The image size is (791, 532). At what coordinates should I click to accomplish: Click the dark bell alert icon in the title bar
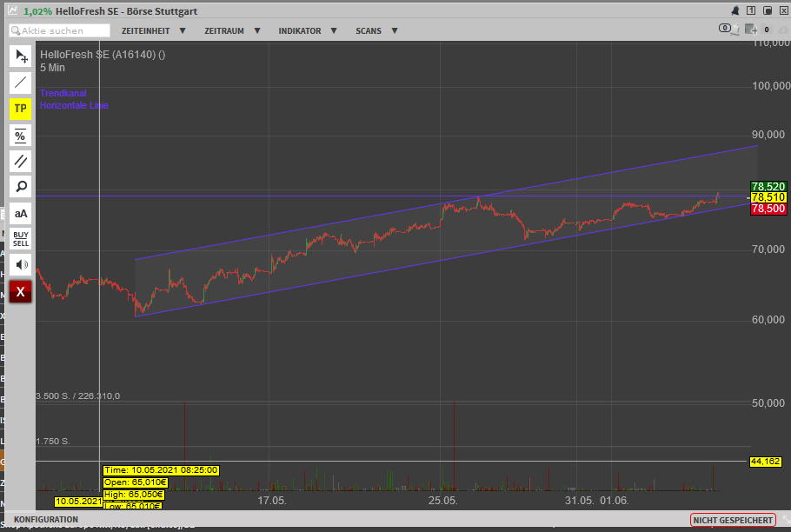point(735,10)
